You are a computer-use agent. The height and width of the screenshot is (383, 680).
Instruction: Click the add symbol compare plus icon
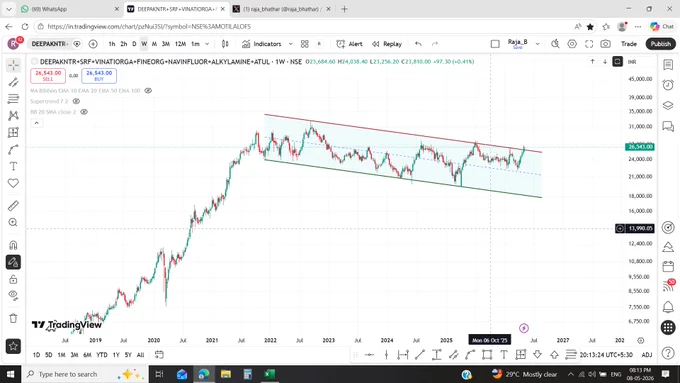(x=93, y=44)
